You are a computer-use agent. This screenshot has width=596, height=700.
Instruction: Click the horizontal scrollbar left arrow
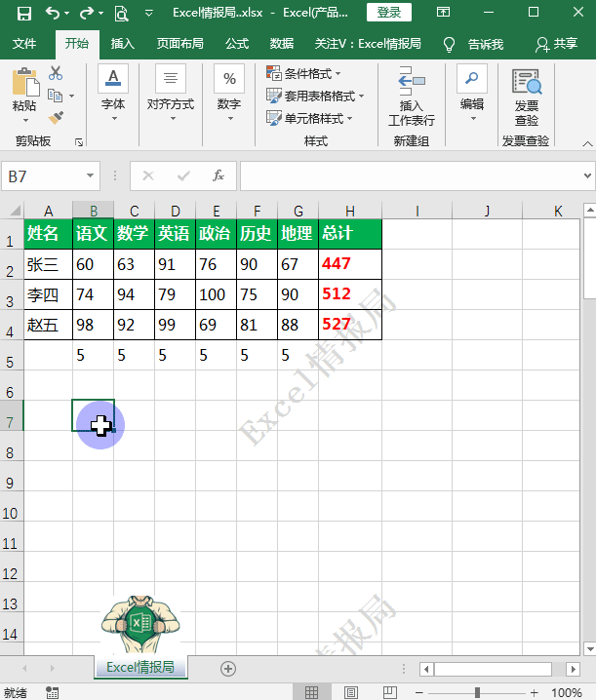coord(426,669)
